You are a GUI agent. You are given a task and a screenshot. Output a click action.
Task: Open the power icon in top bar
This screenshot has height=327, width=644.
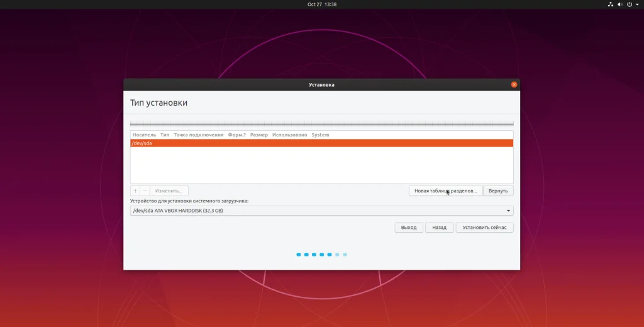tap(629, 4)
